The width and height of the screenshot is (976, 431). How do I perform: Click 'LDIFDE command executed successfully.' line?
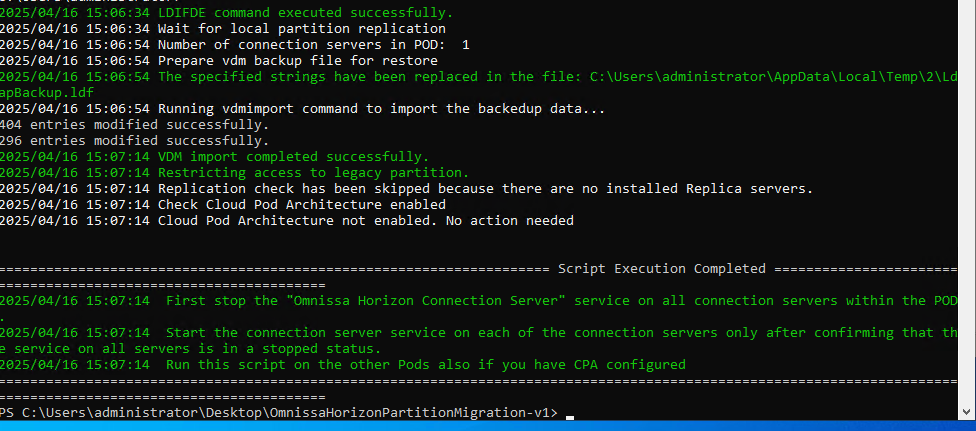(x=227, y=12)
